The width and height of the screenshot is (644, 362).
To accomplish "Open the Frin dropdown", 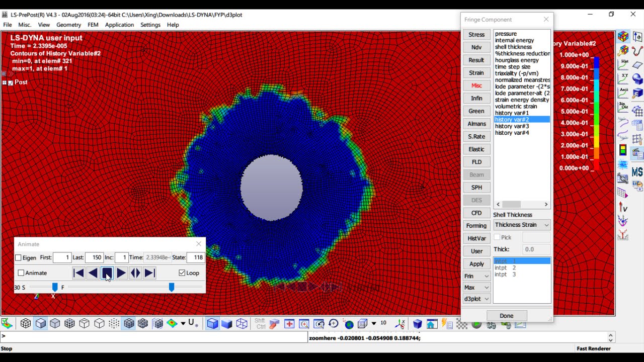I will [476, 276].
